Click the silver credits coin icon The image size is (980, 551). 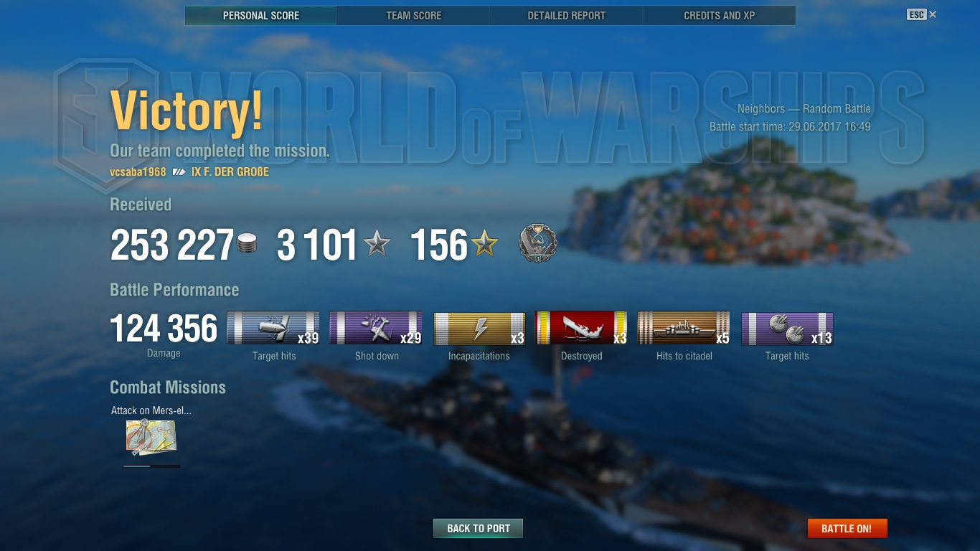246,243
